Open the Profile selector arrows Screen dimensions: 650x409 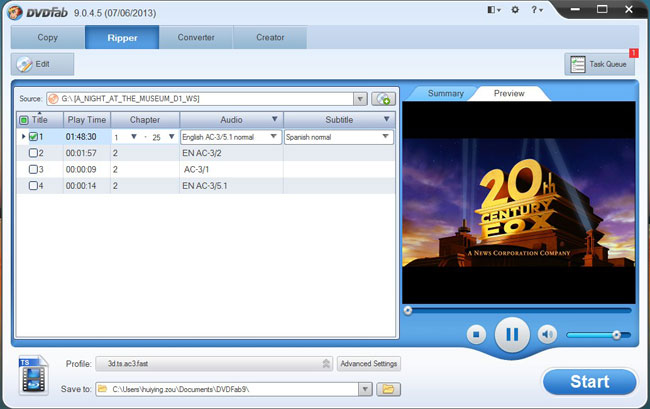pos(326,363)
